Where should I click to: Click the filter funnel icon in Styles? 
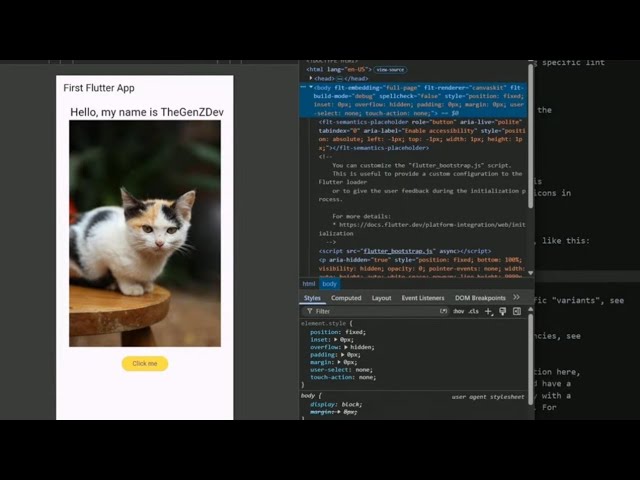click(309, 311)
